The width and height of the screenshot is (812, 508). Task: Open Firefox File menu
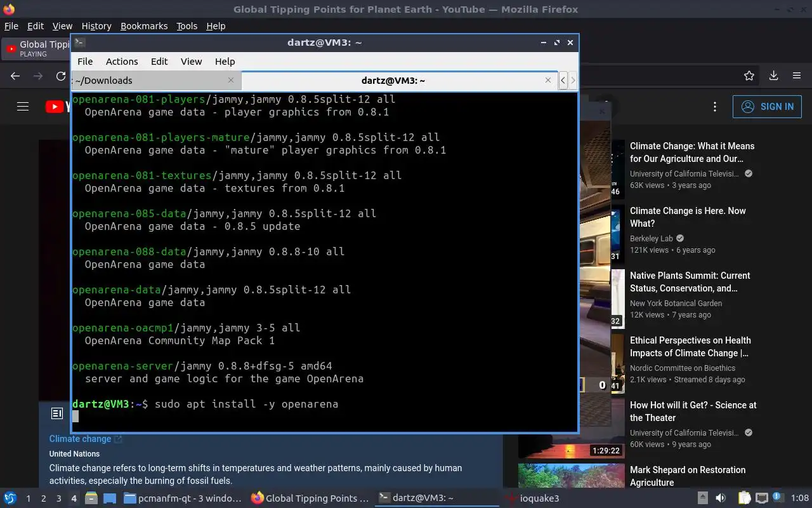(x=11, y=26)
